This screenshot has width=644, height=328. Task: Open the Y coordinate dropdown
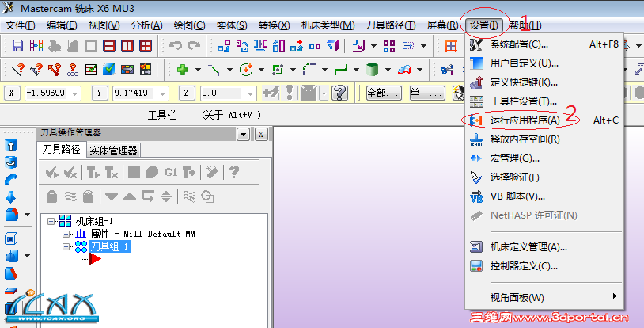pyautogui.click(x=163, y=94)
